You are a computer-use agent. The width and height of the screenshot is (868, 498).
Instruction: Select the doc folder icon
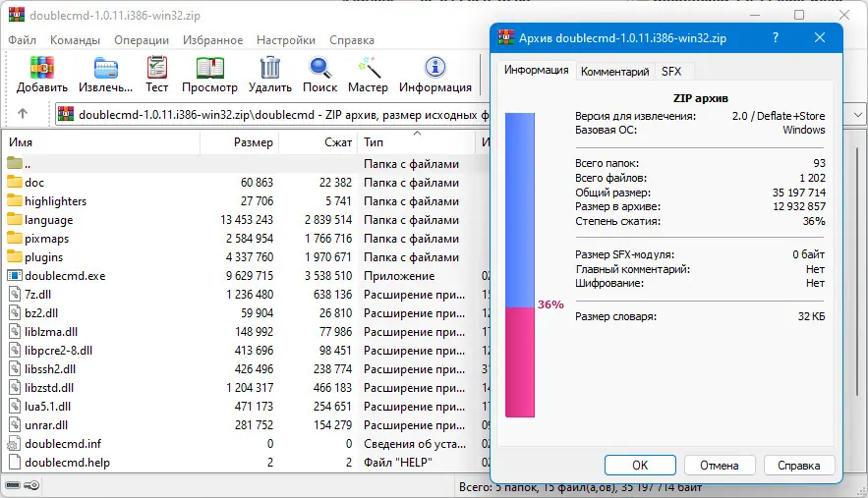pyautogui.click(x=15, y=182)
